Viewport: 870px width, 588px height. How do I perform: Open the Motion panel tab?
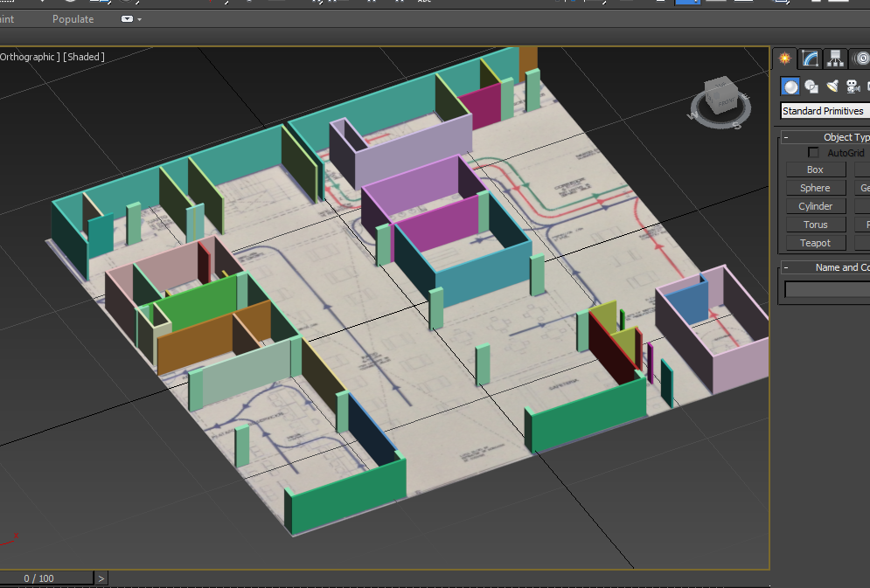(860, 59)
